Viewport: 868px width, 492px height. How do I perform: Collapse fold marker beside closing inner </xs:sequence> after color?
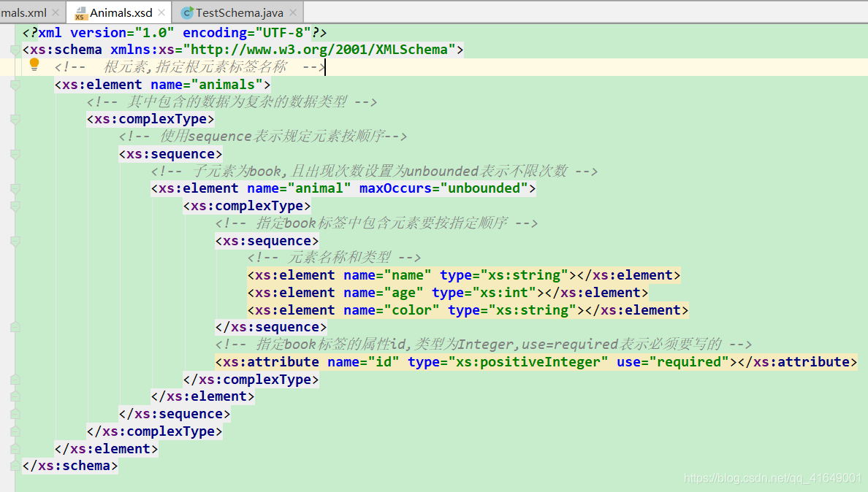[x=15, y=327]
